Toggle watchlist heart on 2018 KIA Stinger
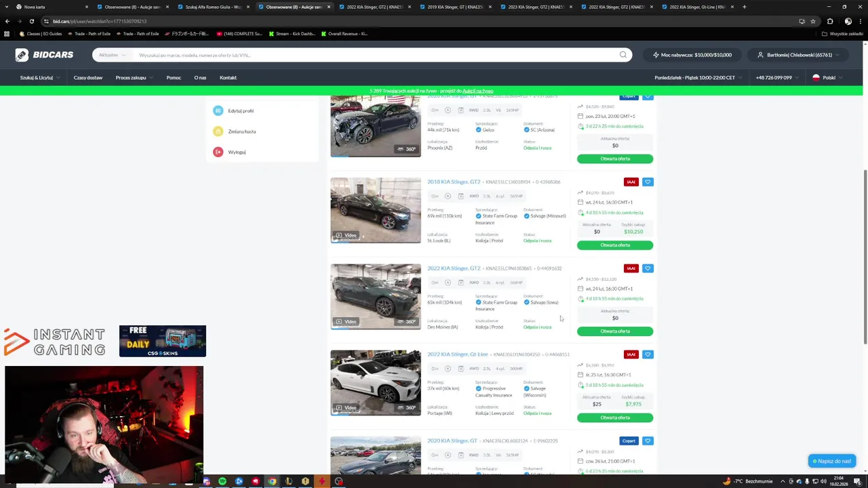This screenshot has height=488, width=868. click(648, 182)
